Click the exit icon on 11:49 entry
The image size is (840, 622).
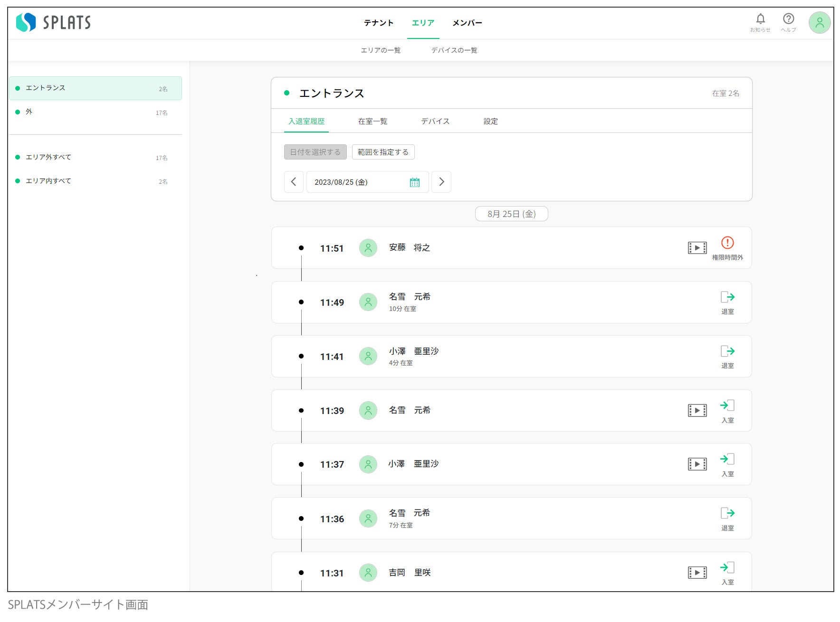click(x=727, y=298)
